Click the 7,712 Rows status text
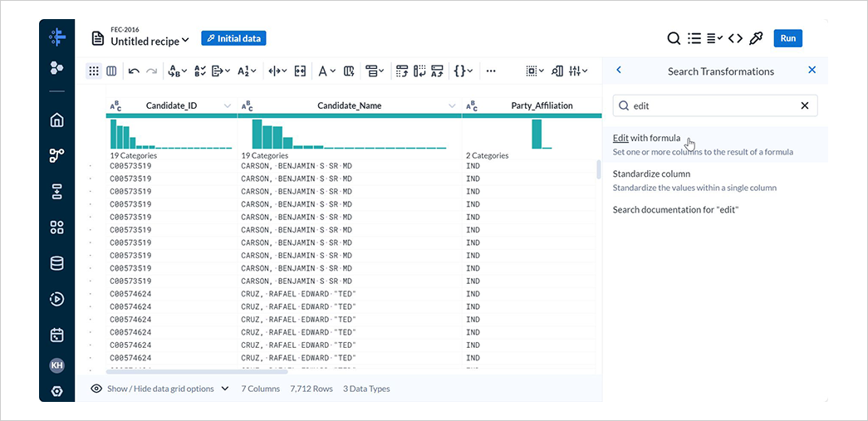Screen dimensions: 868x421 pos(311,389)
